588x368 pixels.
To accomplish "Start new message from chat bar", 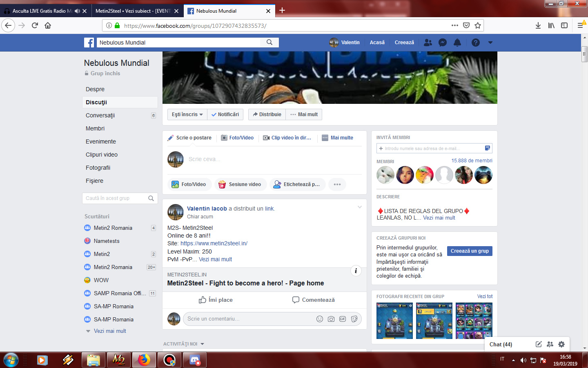I will [x=539, y=344].
